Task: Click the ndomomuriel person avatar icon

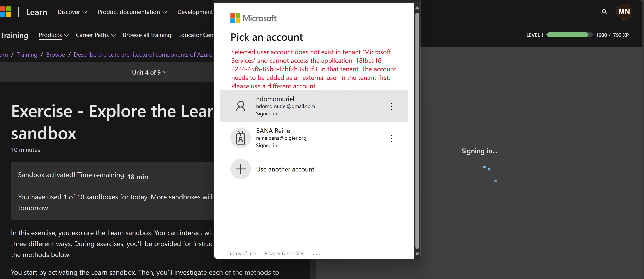Action: [x=241, y=106]
